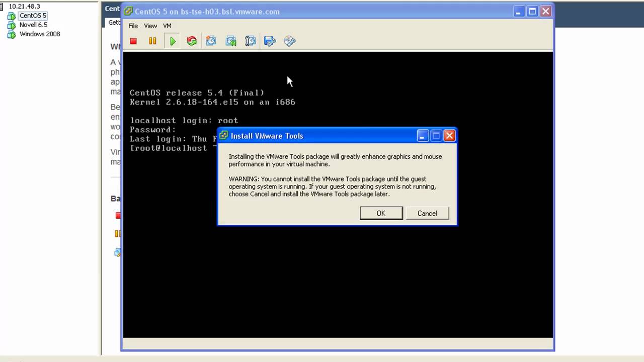The height and width of the screenshot is (362, 644).
Task: Select Novell 6.5 in the inventory tree
Action: pos(33,25)
